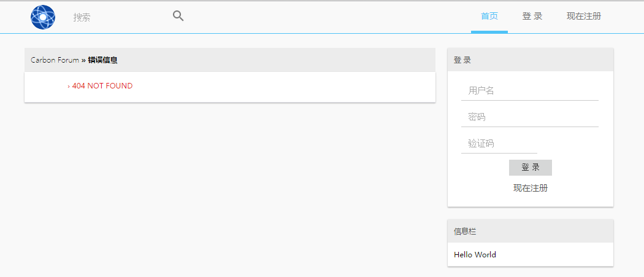Image resolution: width=644 pixels, height=277 pixels.
Task: Click the magnifying glass search icon
Action: click(178, 16)
